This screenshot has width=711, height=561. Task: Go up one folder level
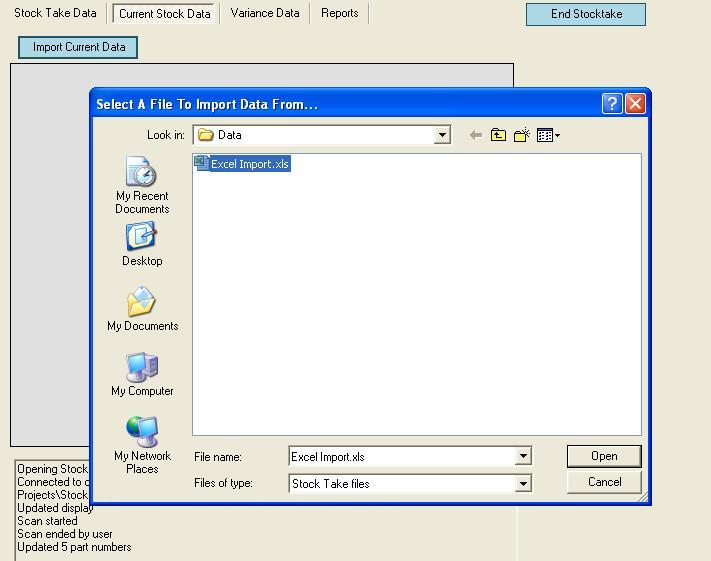click(x=498, y=135)
